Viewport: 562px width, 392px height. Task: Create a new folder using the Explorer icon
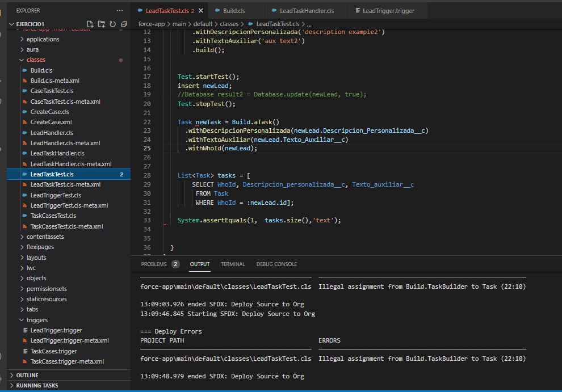102,23
